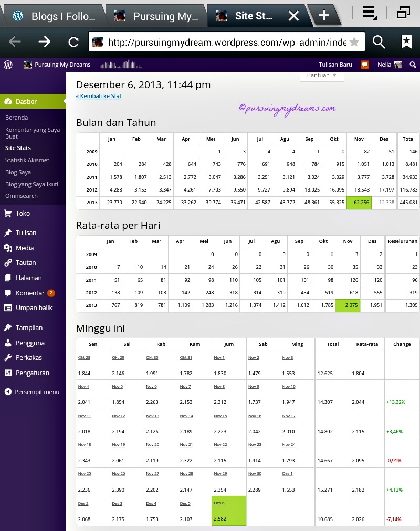Go forward with the arrow button
Image resolution: width=420 pixels, height=531 pixels.
pyautogui.click(x=45, y=42)
